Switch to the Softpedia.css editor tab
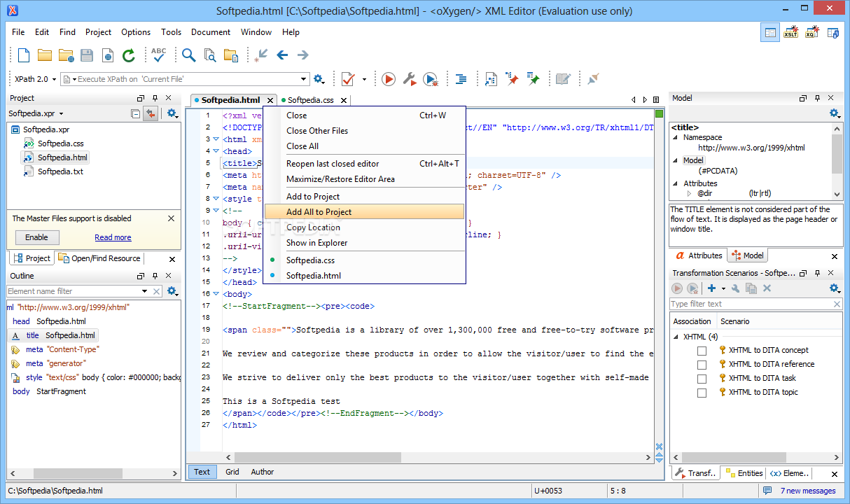This screenshot has height=504, width=850. point(310,100)
